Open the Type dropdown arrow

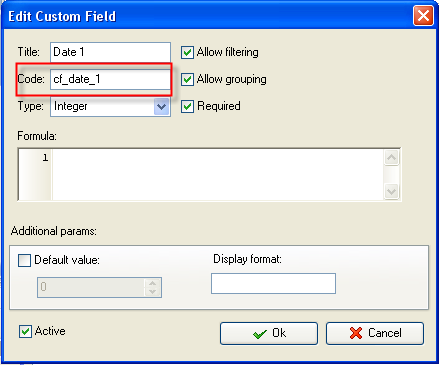(162, 107)
